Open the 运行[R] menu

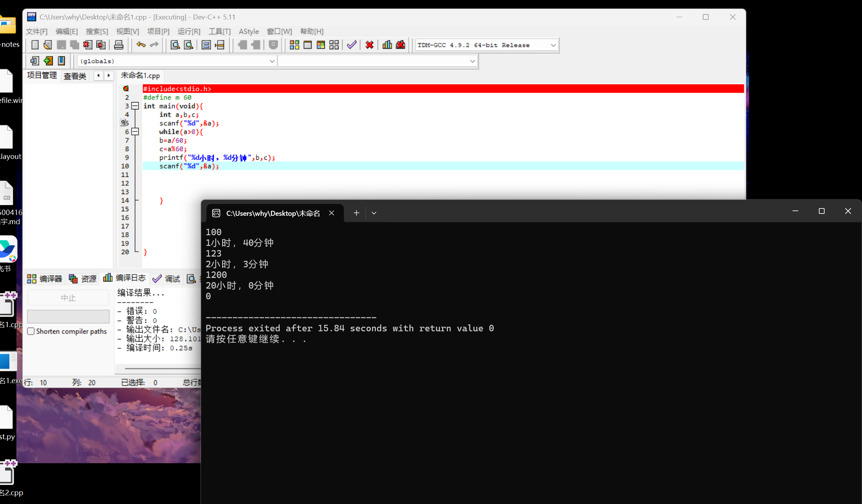[189, 32]
